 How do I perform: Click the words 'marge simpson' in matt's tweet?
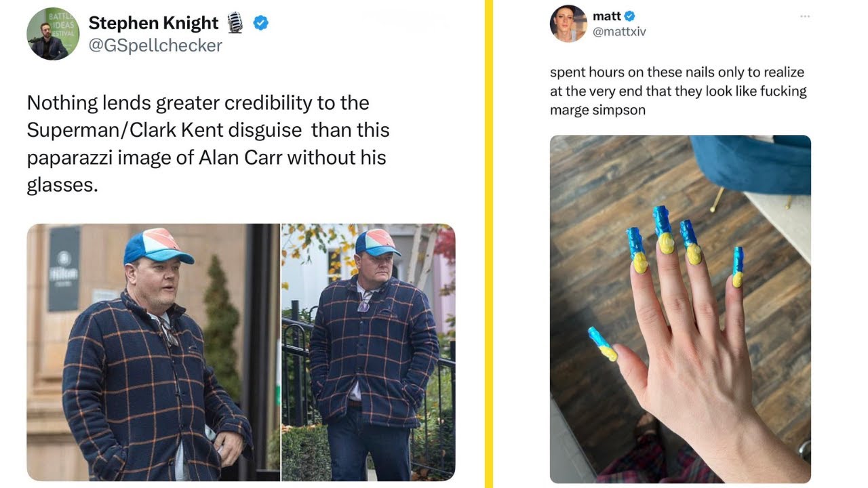point(597,110)
